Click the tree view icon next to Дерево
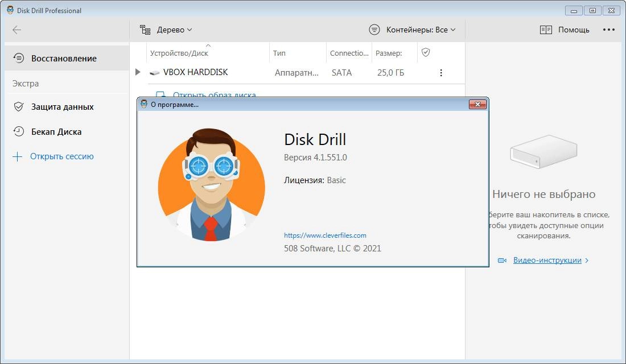626x364 pixels. (x=145, y=30)
